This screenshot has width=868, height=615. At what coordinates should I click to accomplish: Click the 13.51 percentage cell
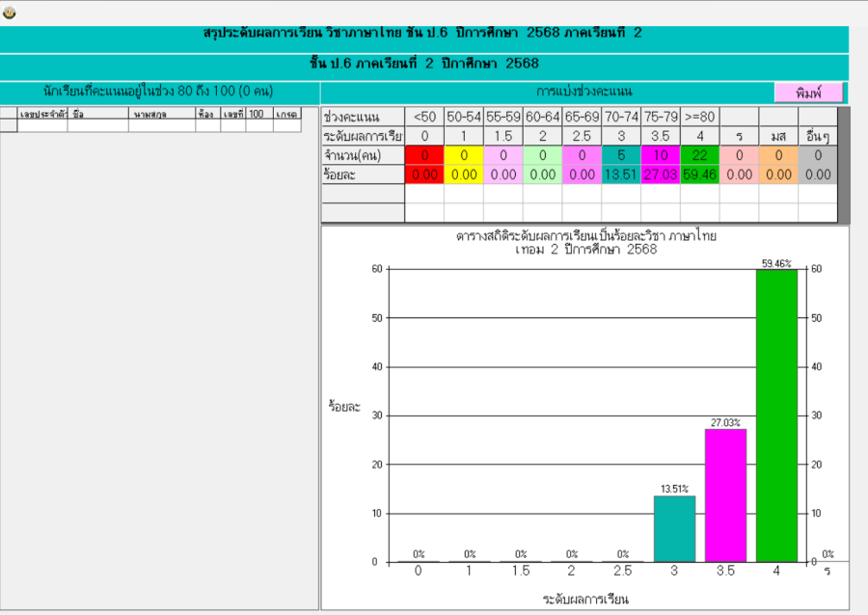(x=621, y=174)
